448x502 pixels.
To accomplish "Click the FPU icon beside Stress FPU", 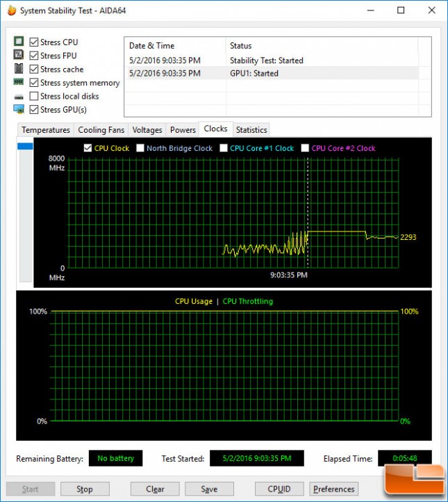I will [x=19, y=55].
